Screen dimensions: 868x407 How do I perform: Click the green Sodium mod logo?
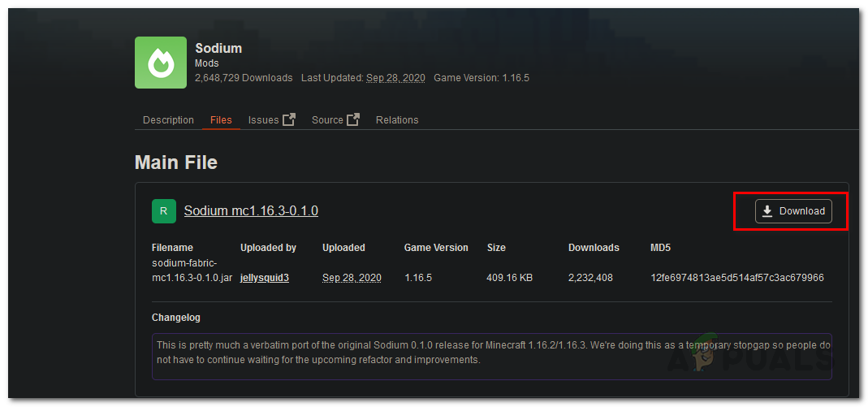(x=161, y=63)
